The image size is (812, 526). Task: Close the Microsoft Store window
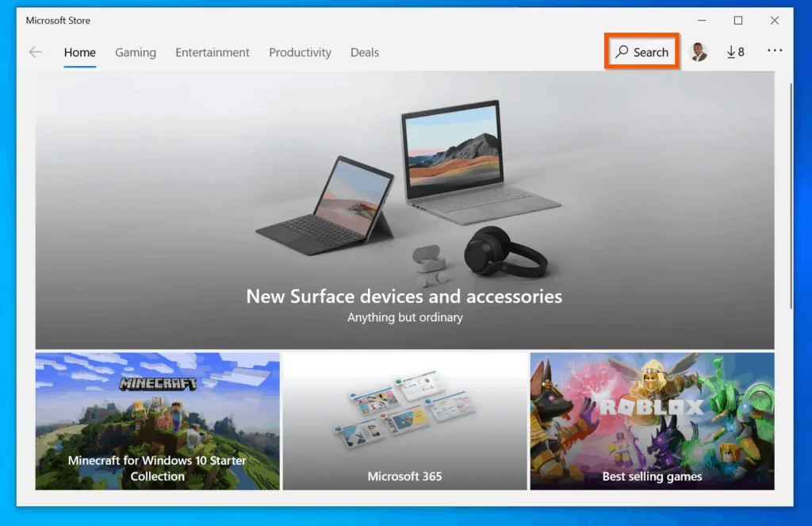coord(775,20)
